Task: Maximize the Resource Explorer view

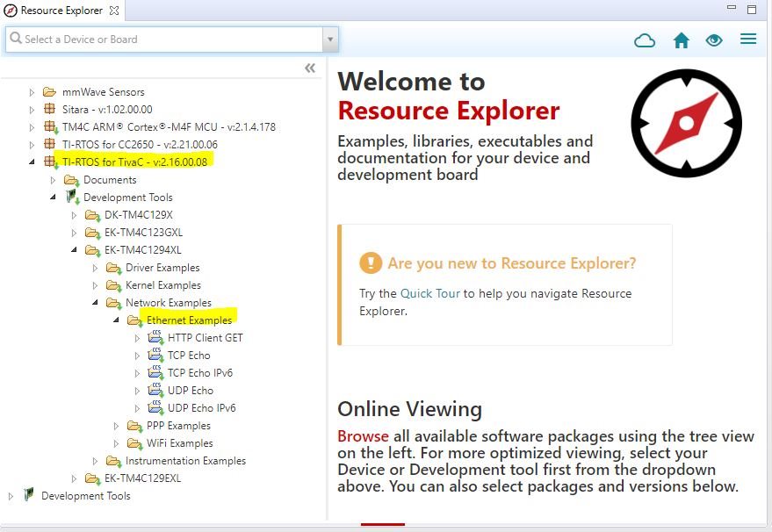Action: click(x=751, y=10)
